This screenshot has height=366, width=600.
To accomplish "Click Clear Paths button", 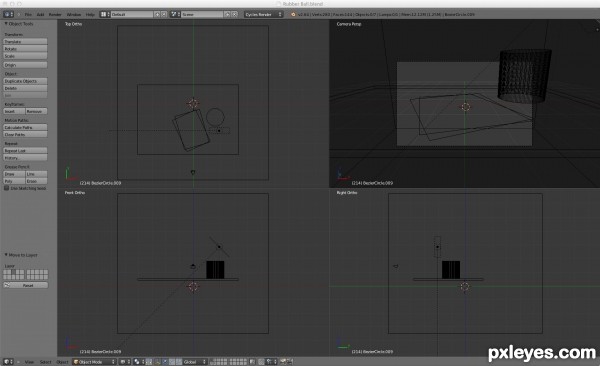I will (25, 134).
